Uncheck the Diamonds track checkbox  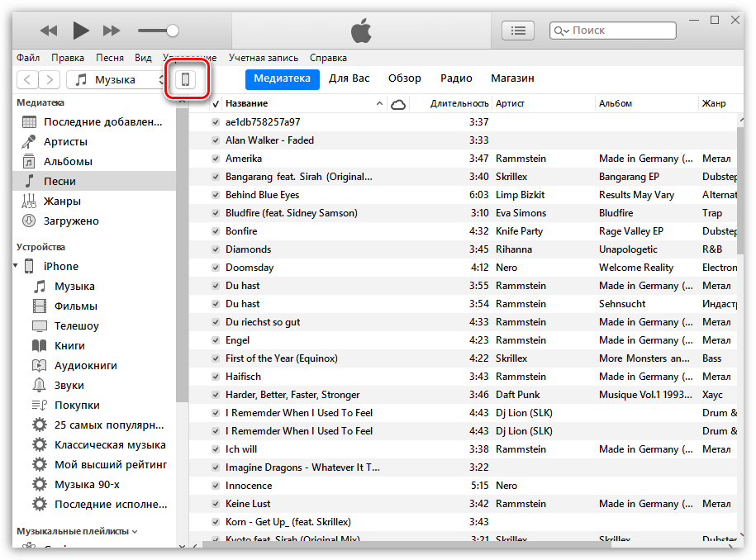point(216,249)
